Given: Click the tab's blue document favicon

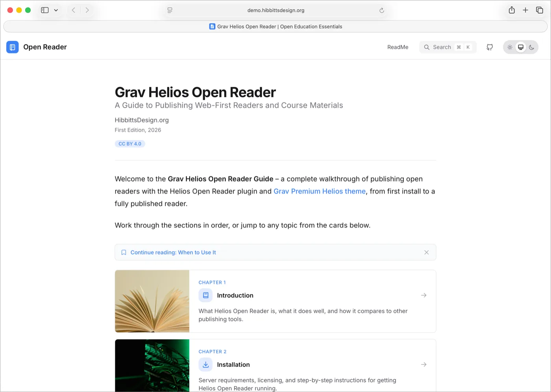Looking at the screenshot, I should [x=212, y=26].
